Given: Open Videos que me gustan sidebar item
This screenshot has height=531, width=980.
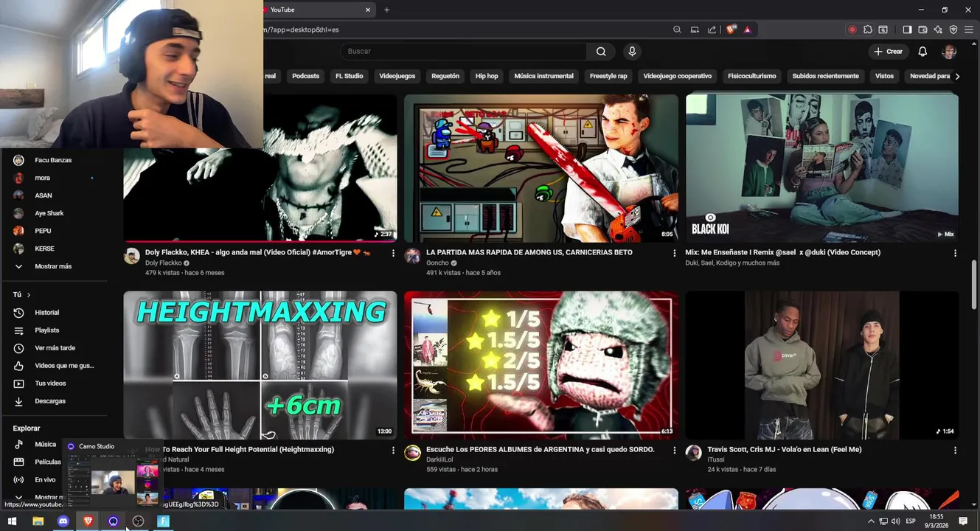Looking at the screenshot, I should coord(55,366).
